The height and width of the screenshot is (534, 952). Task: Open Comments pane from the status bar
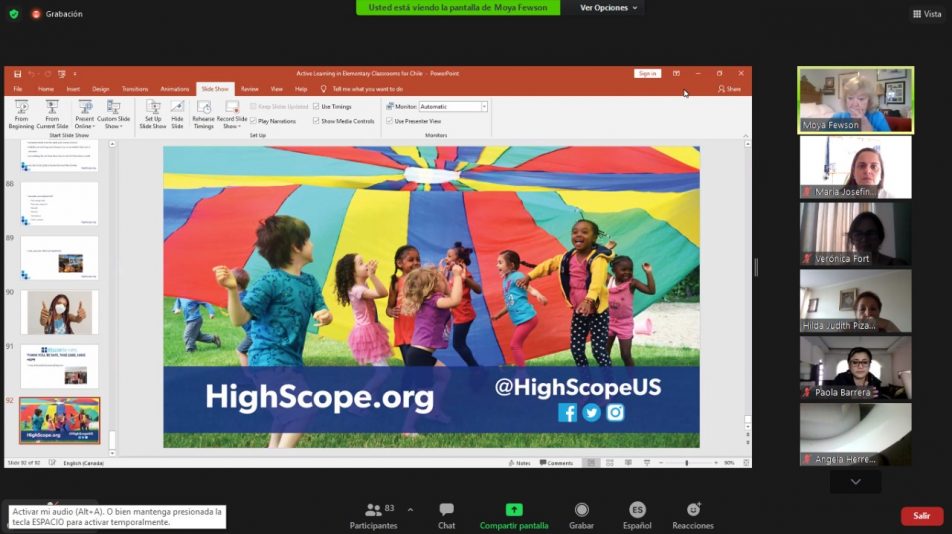[x=556, y=463]
